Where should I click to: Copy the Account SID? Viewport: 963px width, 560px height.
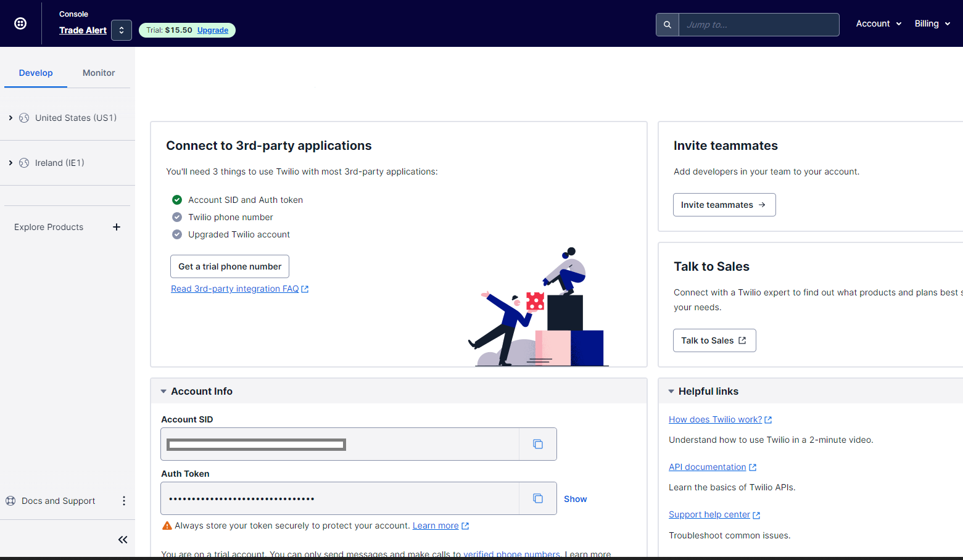point(538,444)
